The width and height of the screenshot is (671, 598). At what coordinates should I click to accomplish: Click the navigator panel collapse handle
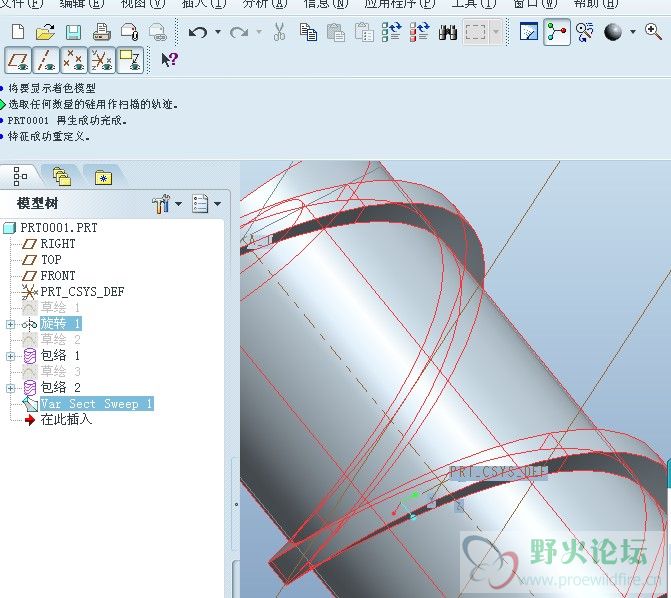point(236,504)
